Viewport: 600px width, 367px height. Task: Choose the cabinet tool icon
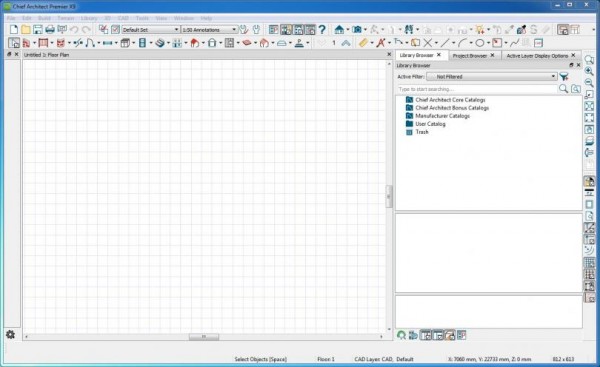click(x=125, y=43)
